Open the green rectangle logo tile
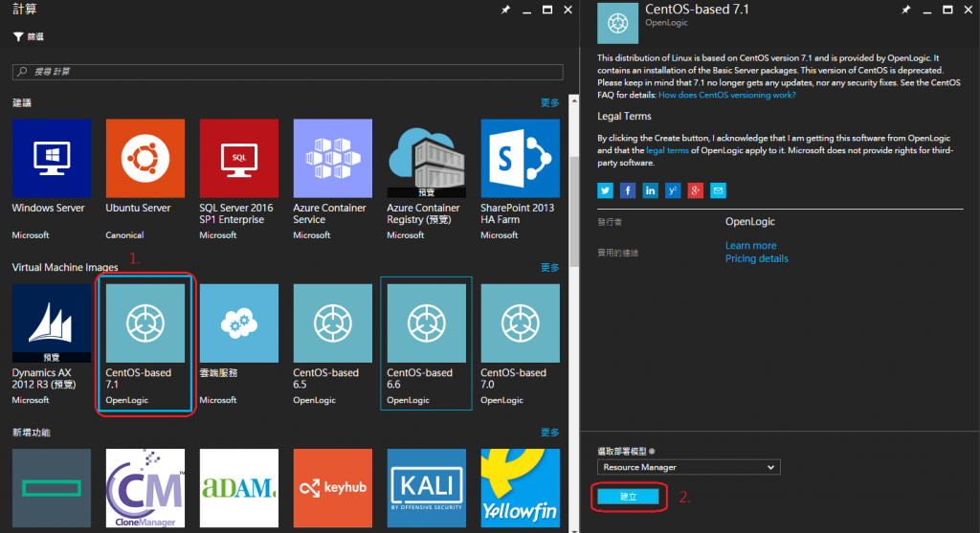 (x=52, y=488)
